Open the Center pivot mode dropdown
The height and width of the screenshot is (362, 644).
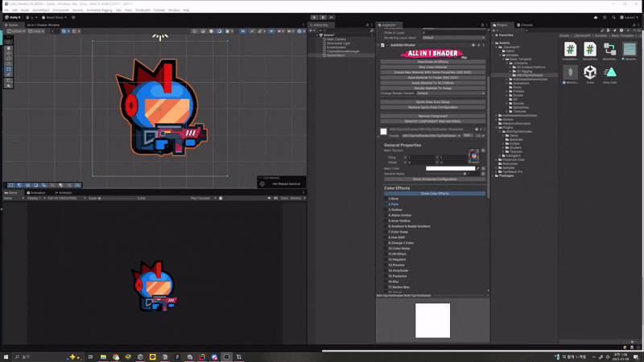coord(15,31)
